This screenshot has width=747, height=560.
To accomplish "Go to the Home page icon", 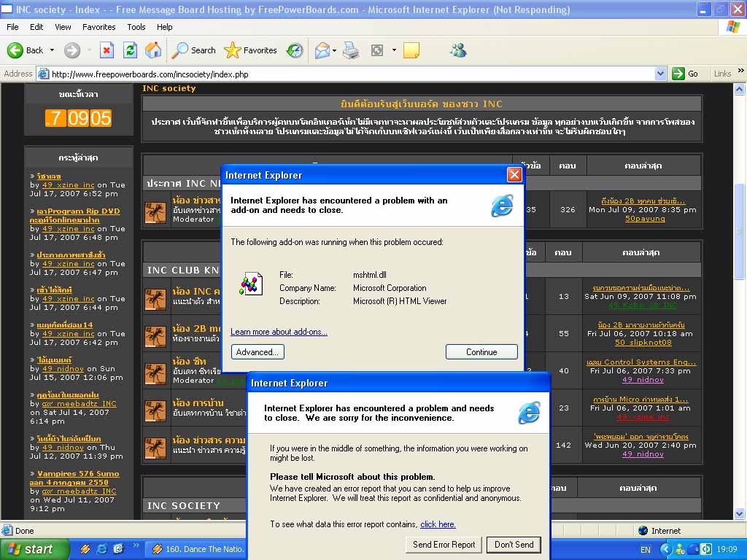I will coord(153,50).
